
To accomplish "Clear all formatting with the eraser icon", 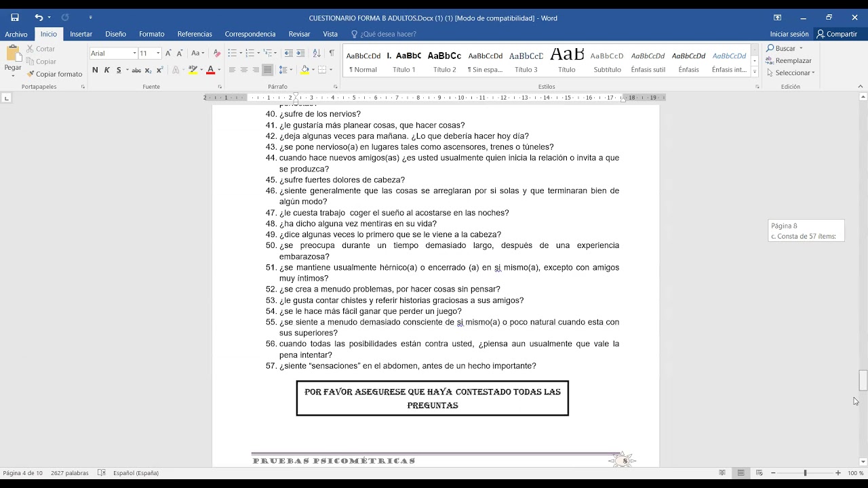I will click(217, 53).
